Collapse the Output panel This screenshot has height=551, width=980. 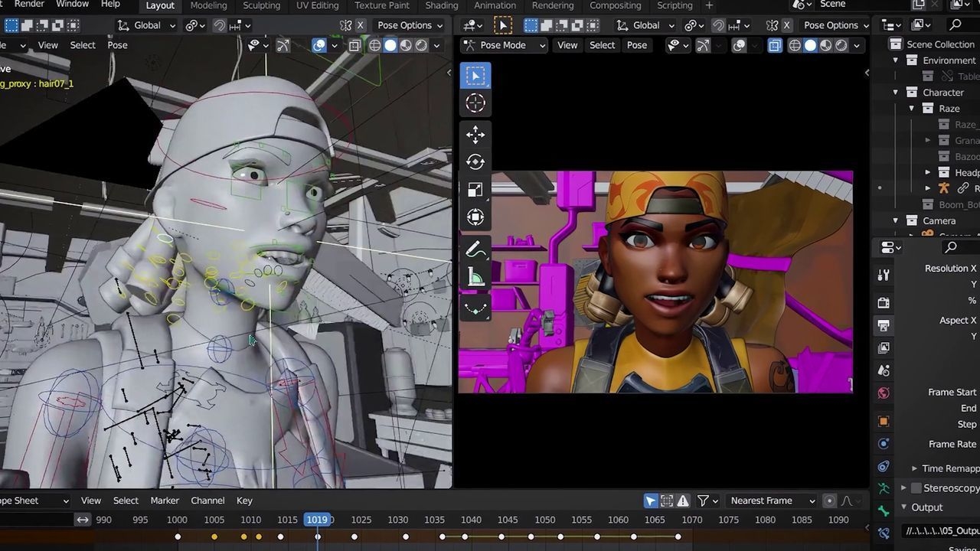(x=903, y=507)
